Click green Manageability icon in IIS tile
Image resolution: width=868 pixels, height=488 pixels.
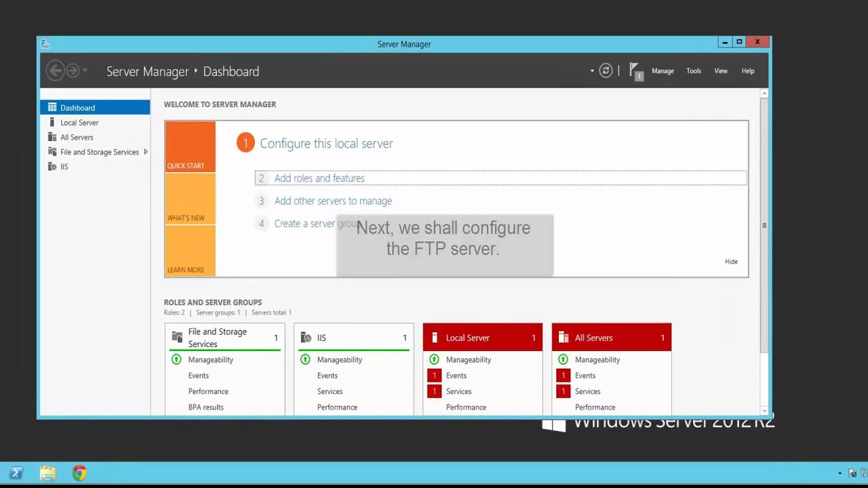305,360
